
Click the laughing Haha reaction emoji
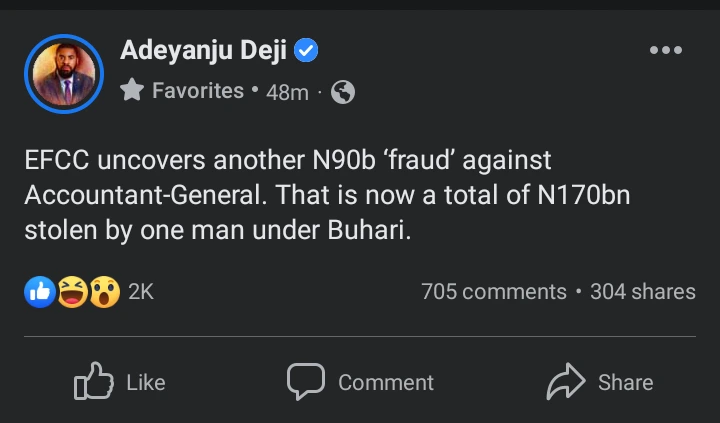[71, 292]
